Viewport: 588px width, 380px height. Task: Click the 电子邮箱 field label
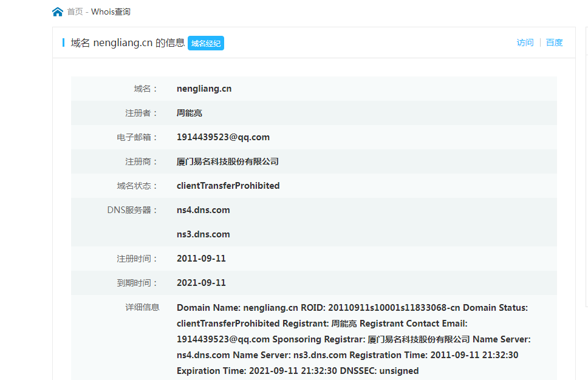coord(137,137)
